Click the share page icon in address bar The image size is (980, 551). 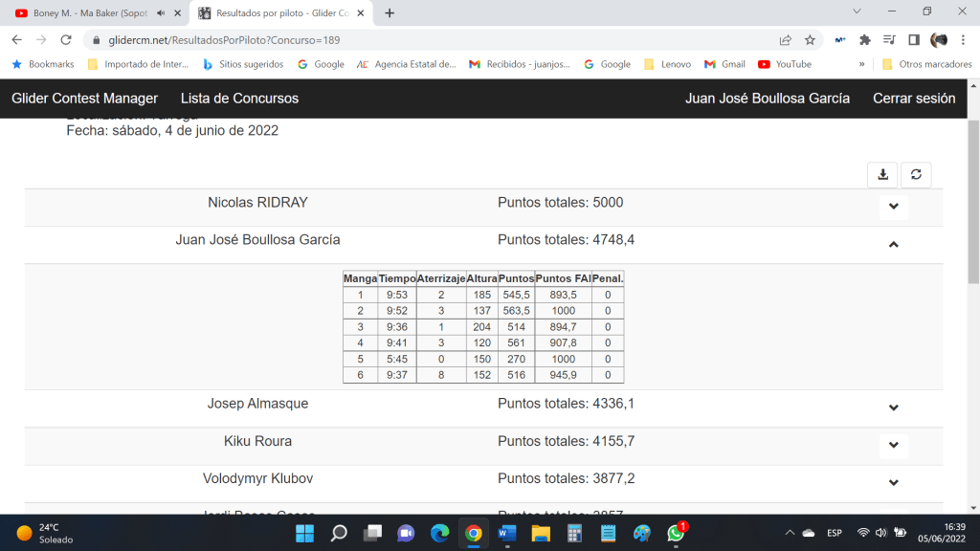pos(785,40)
